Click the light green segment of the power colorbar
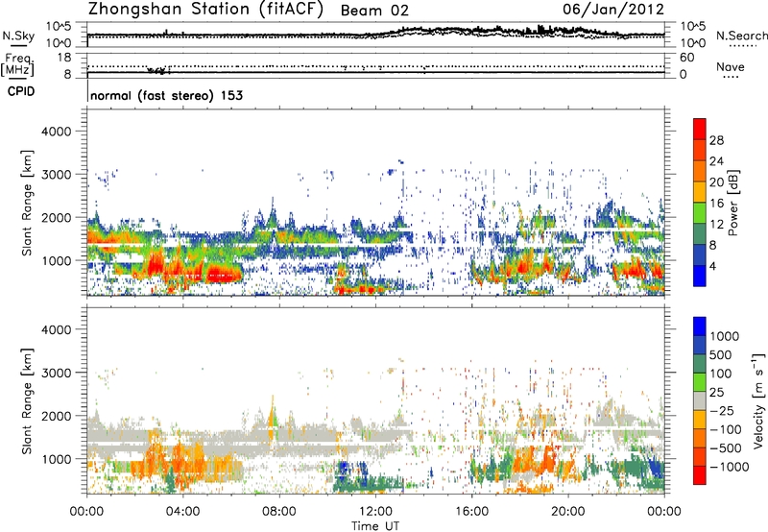 click(x=700, y=212)
